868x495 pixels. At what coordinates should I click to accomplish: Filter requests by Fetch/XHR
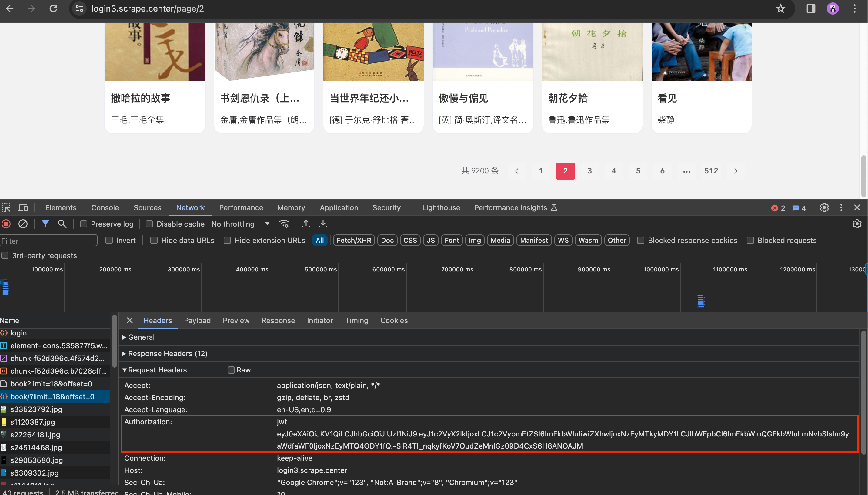(353, 240)
